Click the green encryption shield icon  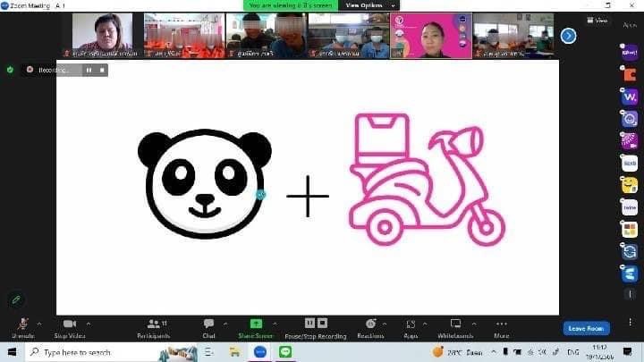10,70
